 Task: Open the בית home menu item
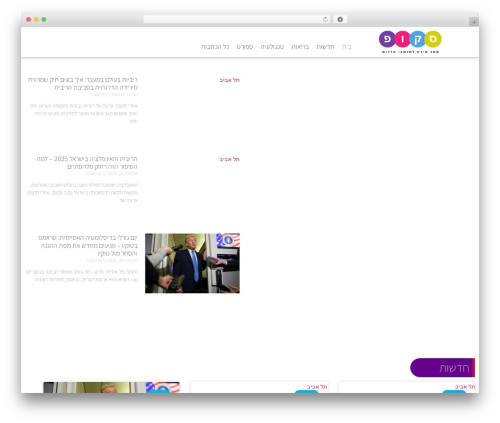347,47
